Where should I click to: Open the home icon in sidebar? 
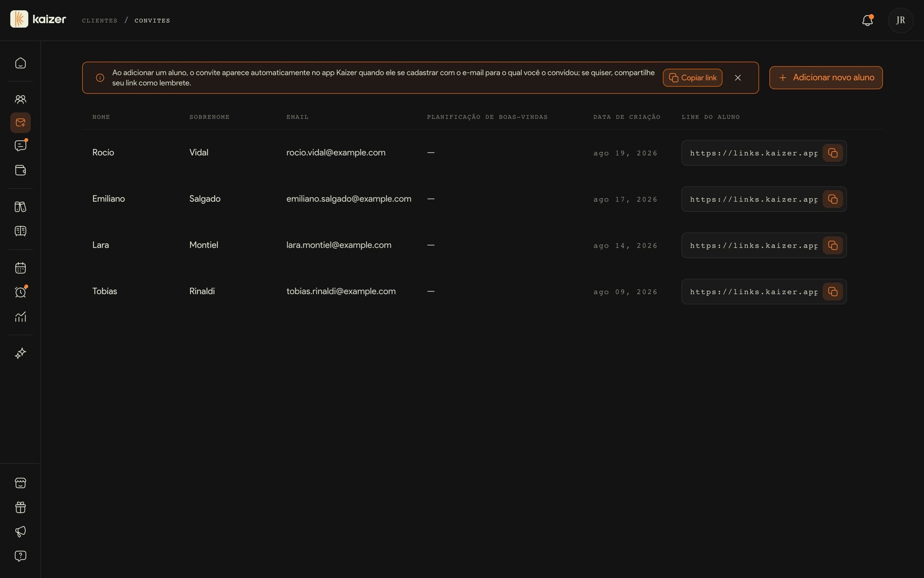(x=20, y=63)
